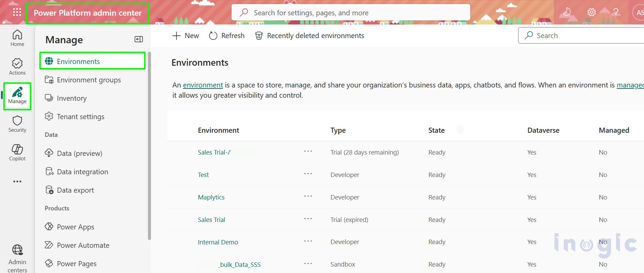
Task: Collapse the Manage navigation pane
Action: (x=139, y=39)
